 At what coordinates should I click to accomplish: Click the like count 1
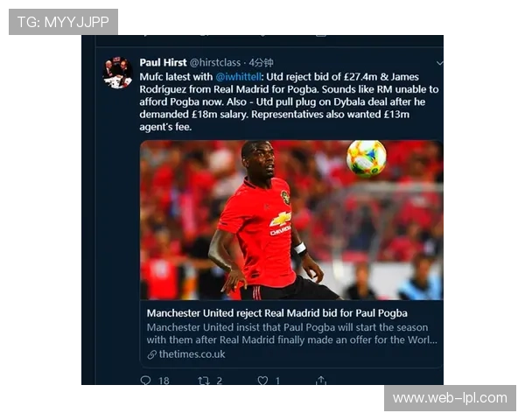click(x=277, y=381)
